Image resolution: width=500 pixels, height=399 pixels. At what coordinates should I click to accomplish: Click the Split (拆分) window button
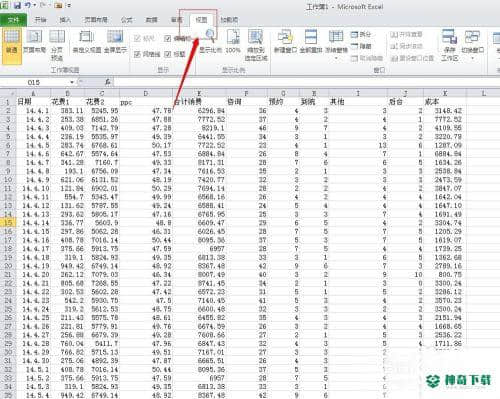361,34
